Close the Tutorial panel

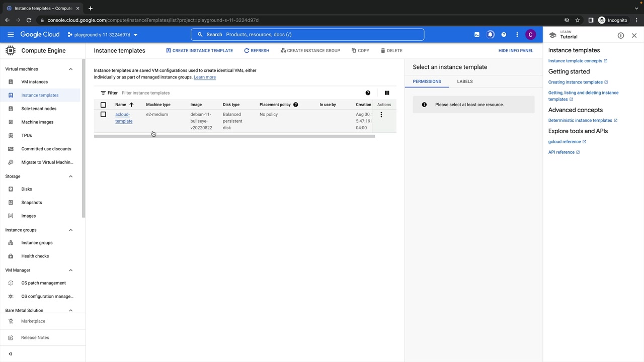tap(634, 36)
